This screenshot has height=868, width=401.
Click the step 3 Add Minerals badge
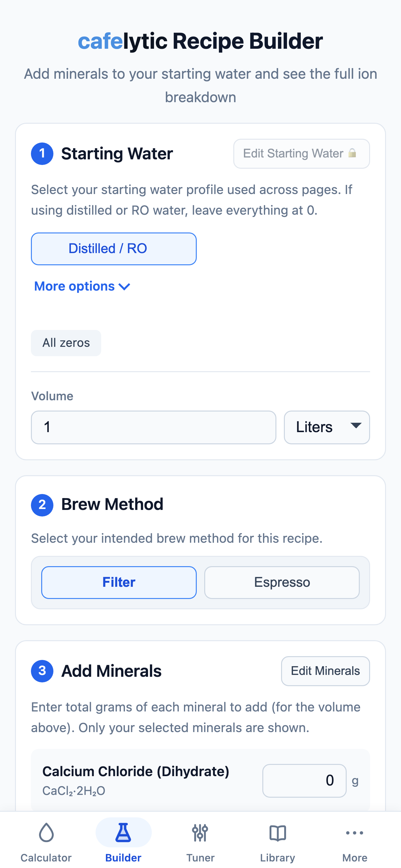coord(42,671)
